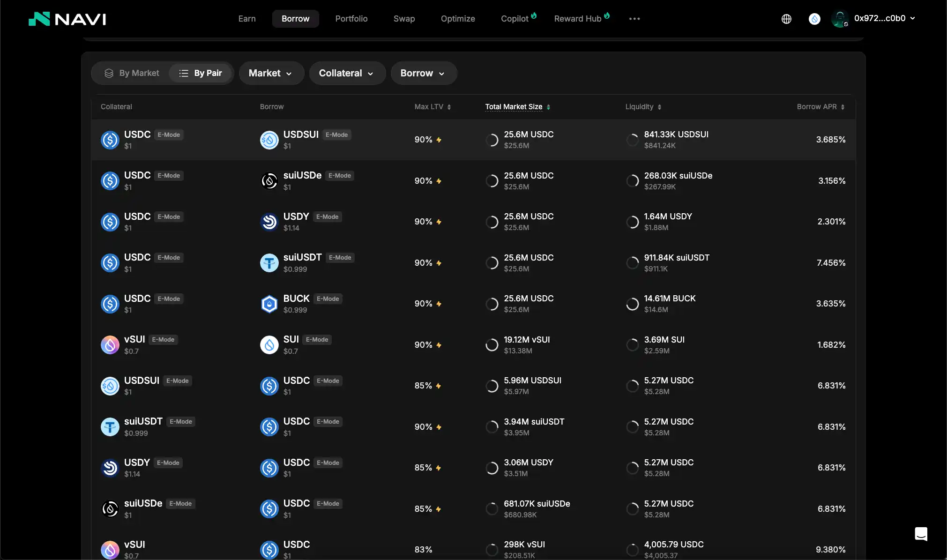Select the Borrow tab

pyautogui.click(x=296, y=19)
